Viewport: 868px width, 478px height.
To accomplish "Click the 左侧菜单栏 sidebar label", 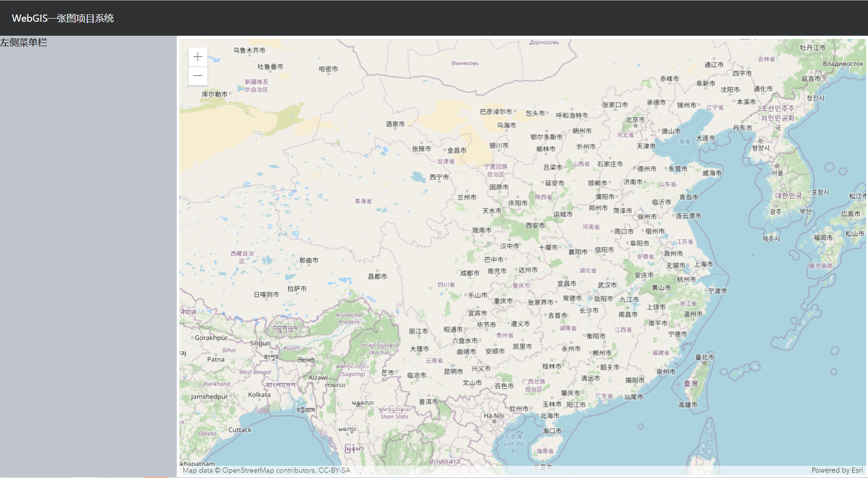I will pyautogui.click(x=24, y=43).
